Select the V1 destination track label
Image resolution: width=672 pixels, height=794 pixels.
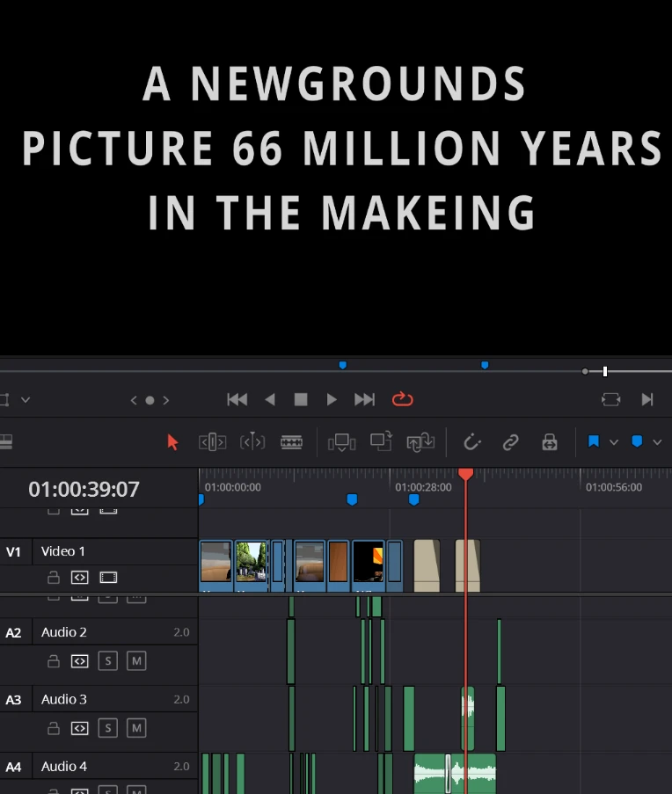(x=14, y=551)
